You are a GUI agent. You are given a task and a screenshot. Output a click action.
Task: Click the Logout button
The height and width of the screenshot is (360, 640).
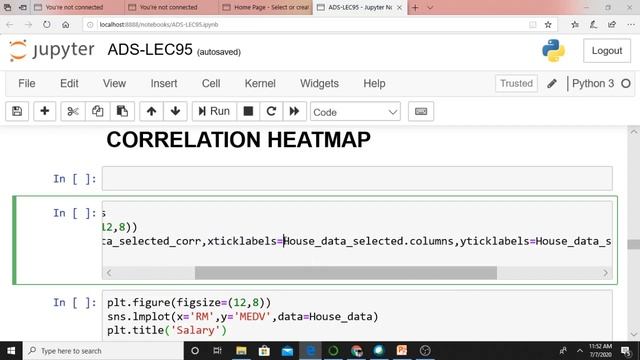607,51
